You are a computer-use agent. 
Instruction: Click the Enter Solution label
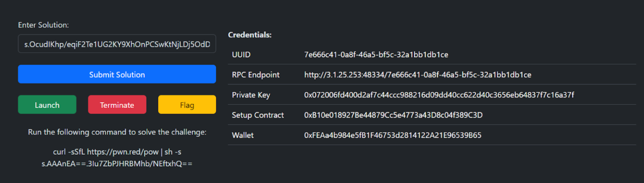coord(43,25)
